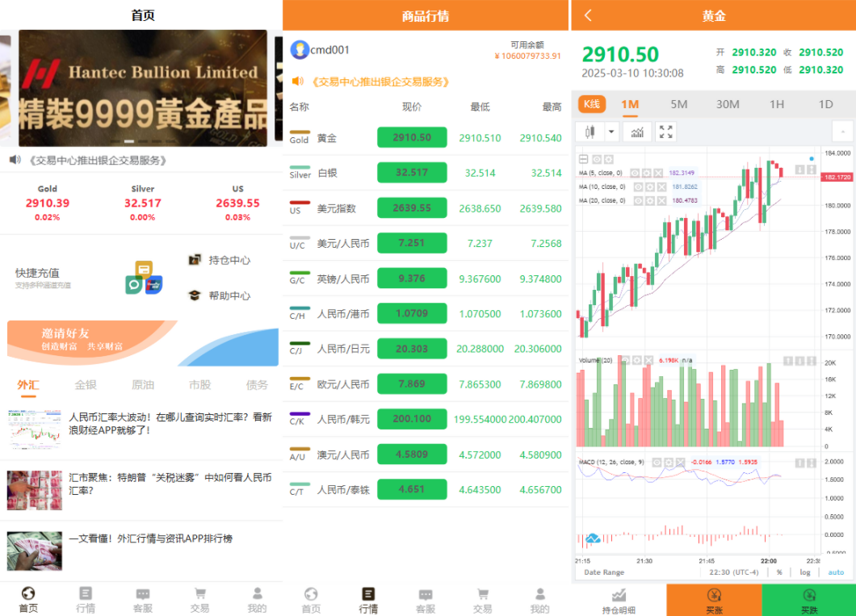Viewport: 856px width, 616px height.
Task: Open 持仓明细 position details
Action: [x=619, y=600]
